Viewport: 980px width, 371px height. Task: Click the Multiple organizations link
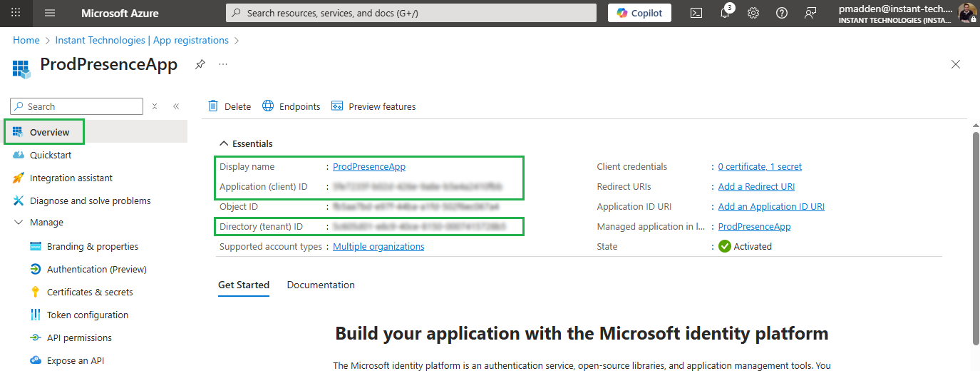pyautogui.click(x=378, y=246)
